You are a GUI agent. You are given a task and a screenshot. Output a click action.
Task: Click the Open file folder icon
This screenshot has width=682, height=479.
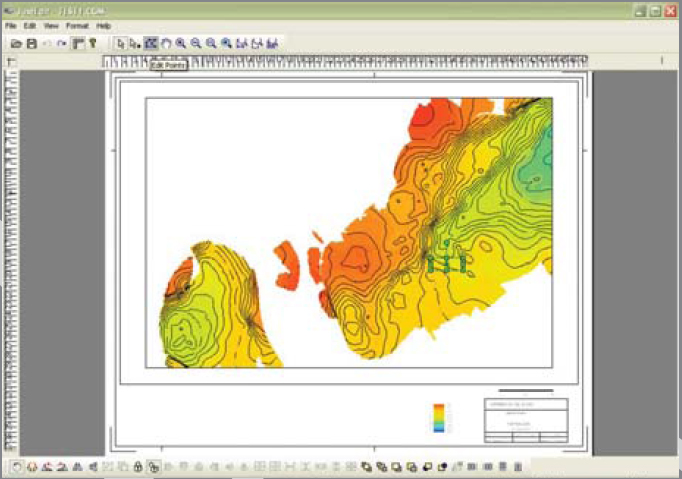click(x=17, y=44)
